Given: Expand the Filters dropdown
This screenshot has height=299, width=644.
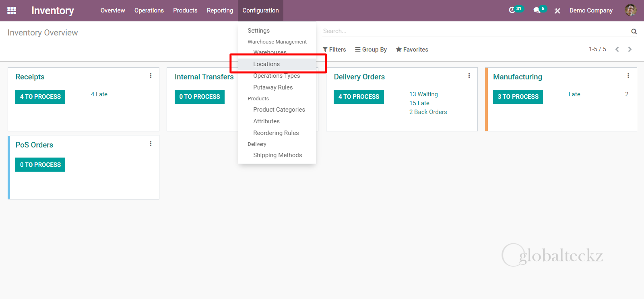Looking at the screenshot, I should point(334,50).
